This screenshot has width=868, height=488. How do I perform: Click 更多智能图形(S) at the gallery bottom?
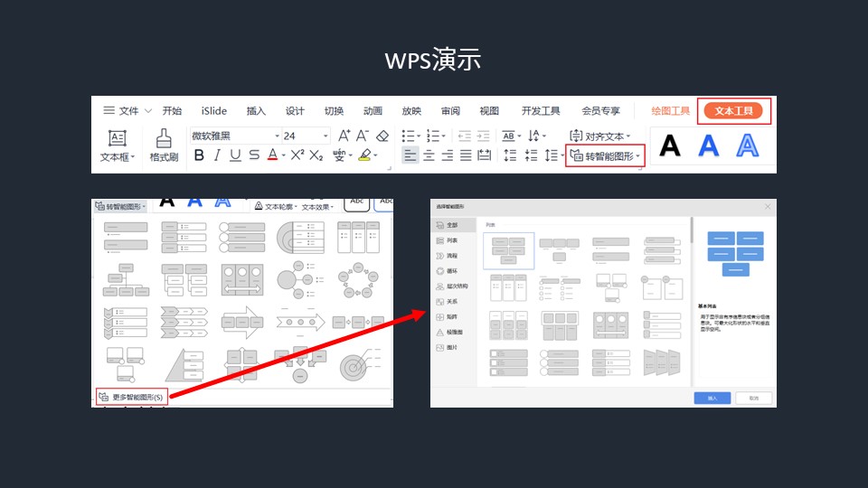click(132, 397)
